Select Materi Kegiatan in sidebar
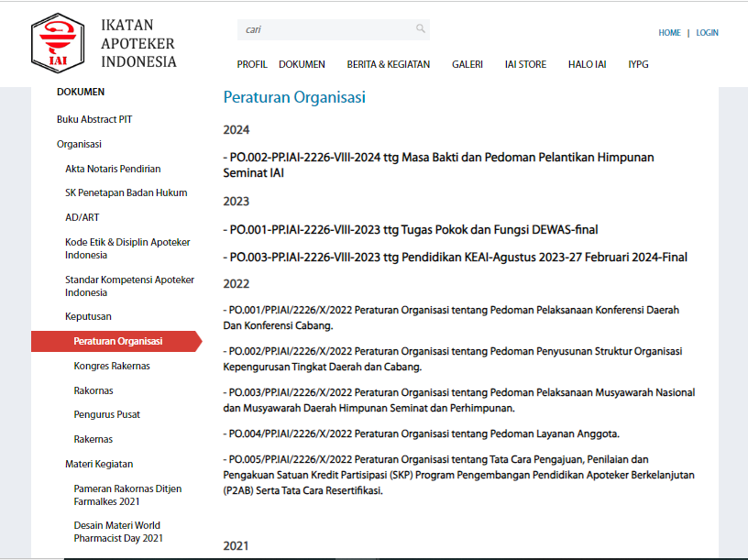Image resolution: width=748 pixels, height=560 pixels. pos(99,464)
